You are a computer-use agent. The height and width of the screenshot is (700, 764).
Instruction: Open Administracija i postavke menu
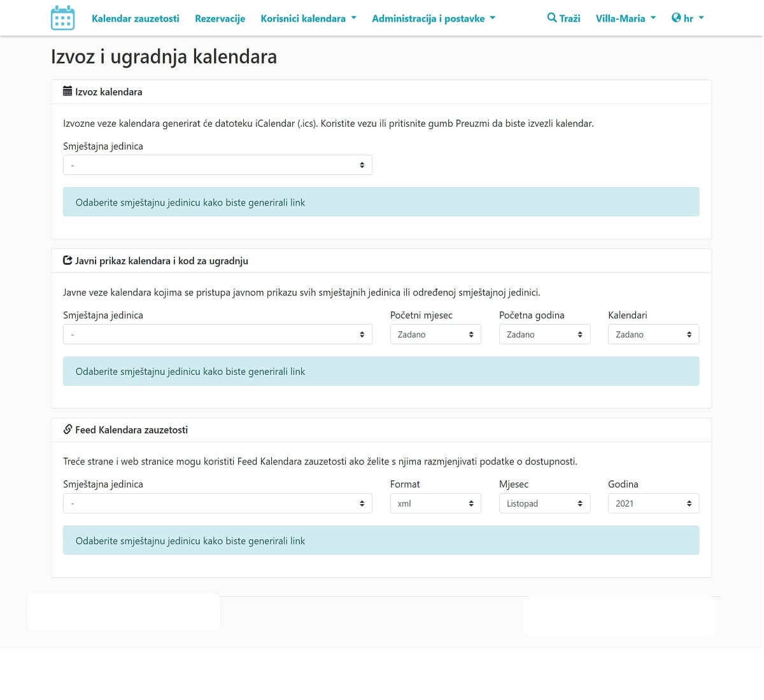point(433,18)
